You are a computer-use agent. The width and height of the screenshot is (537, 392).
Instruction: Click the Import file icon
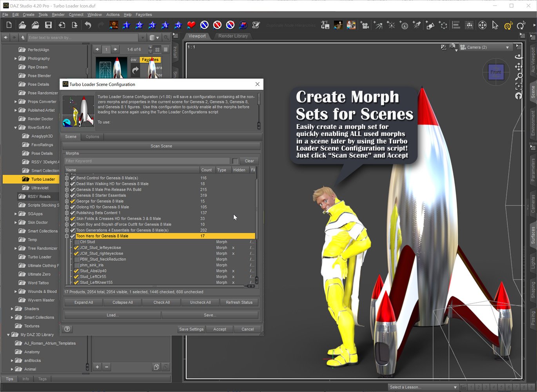62,25
